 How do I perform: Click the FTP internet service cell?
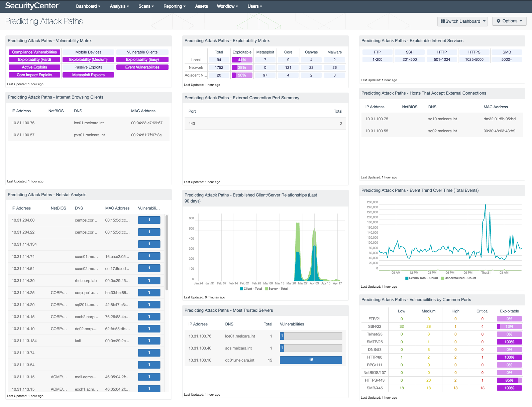click(377, 52)
